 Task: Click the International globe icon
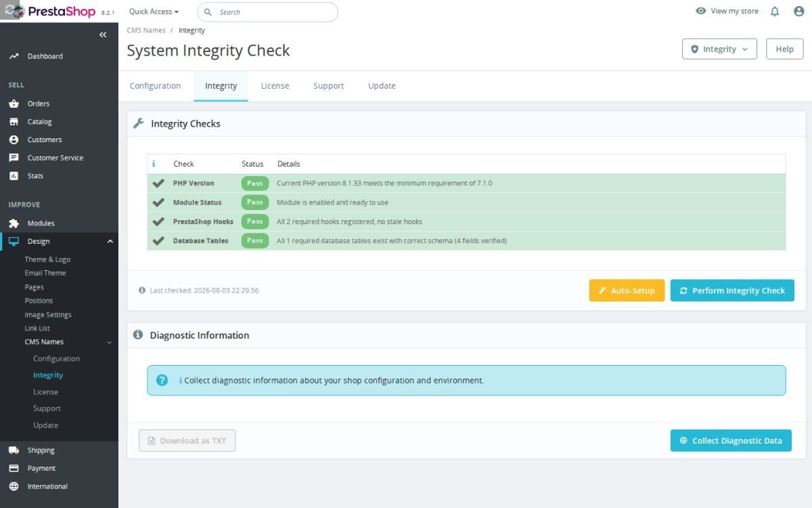tap(14, 486)
